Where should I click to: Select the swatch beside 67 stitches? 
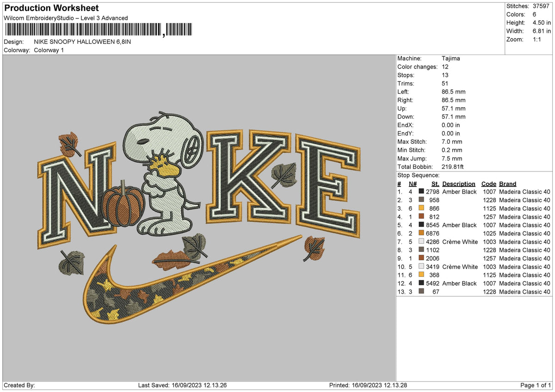click(x=421, y=291)
